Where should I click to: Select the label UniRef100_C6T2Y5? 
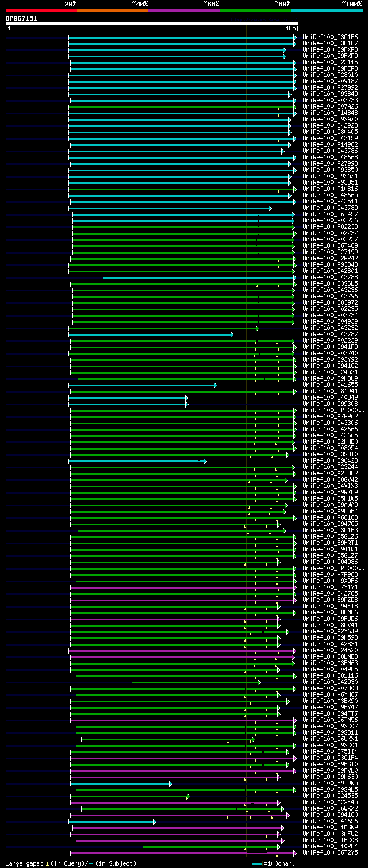click(x=331, y=853)
